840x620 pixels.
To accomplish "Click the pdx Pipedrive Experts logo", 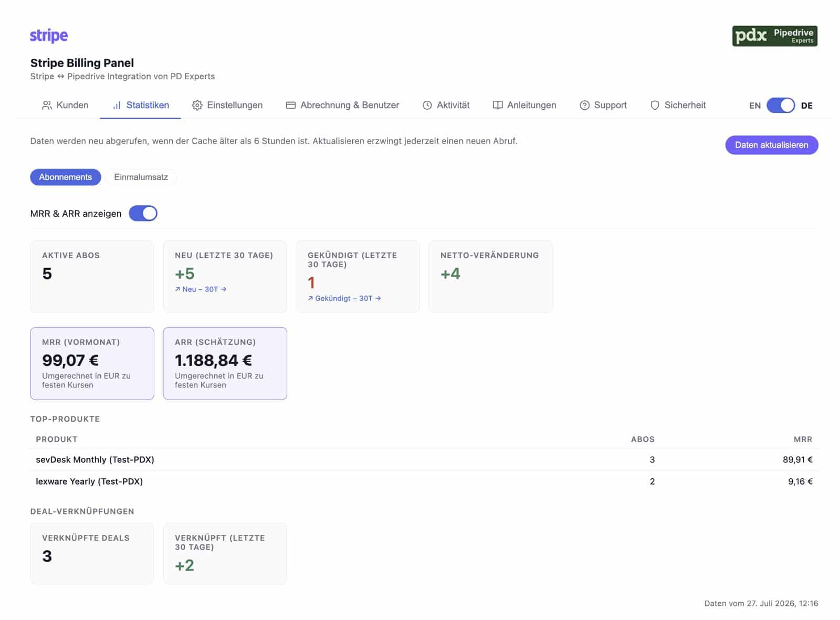I will click(774, 36).
